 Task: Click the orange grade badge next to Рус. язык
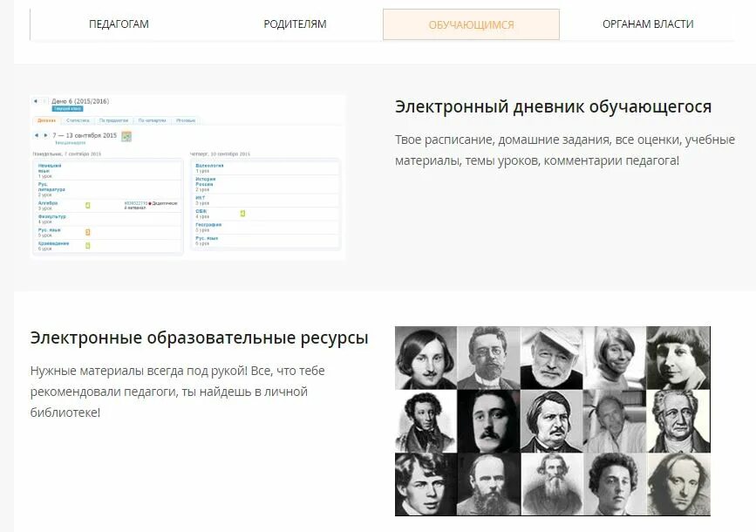(x=87, y=231)
